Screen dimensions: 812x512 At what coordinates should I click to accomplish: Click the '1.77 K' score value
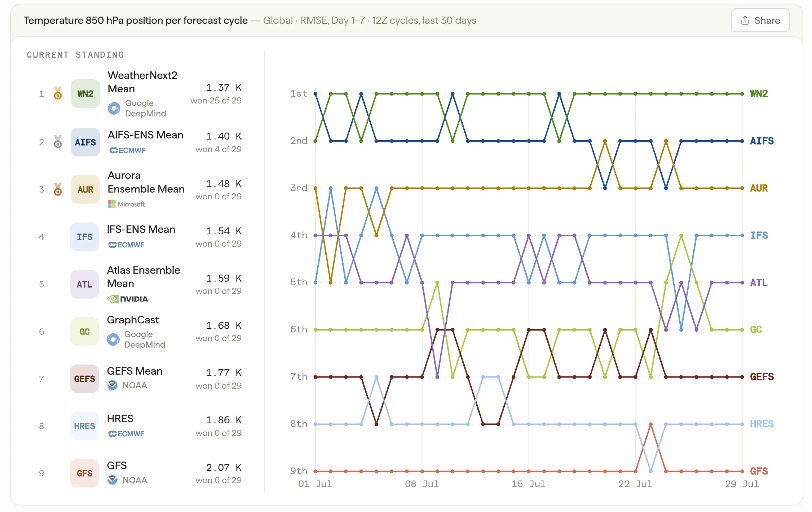224,373
